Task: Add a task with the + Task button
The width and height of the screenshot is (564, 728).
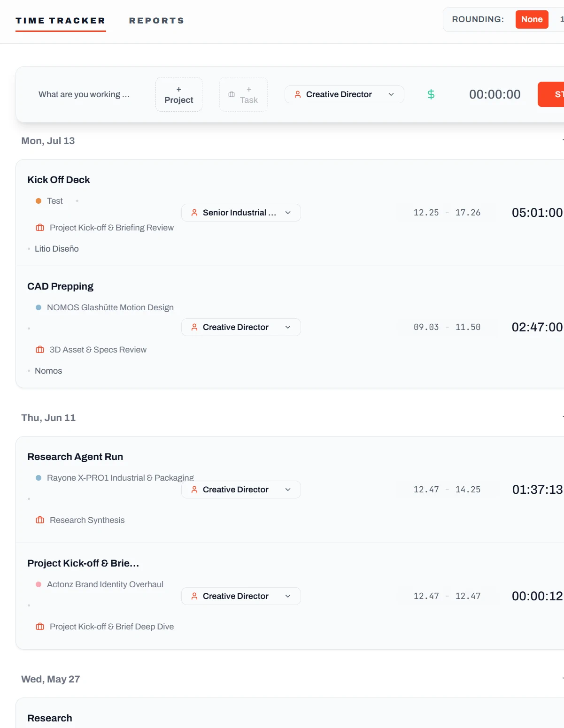Action: point(243,94)
